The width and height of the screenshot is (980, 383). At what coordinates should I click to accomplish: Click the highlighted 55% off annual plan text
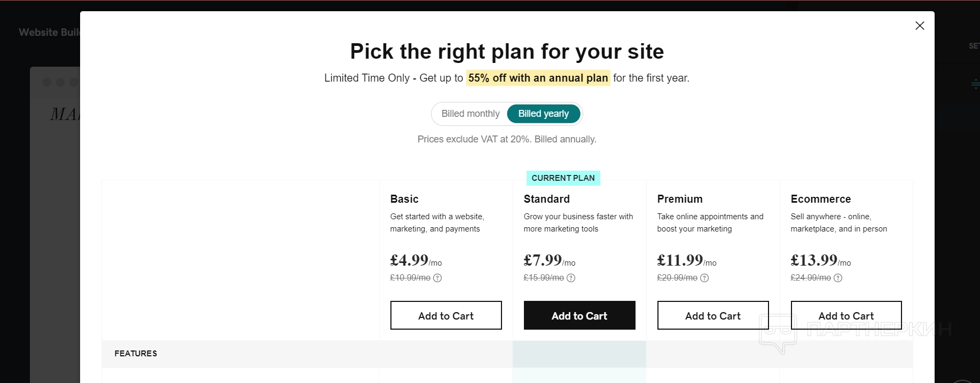(538, 78)
